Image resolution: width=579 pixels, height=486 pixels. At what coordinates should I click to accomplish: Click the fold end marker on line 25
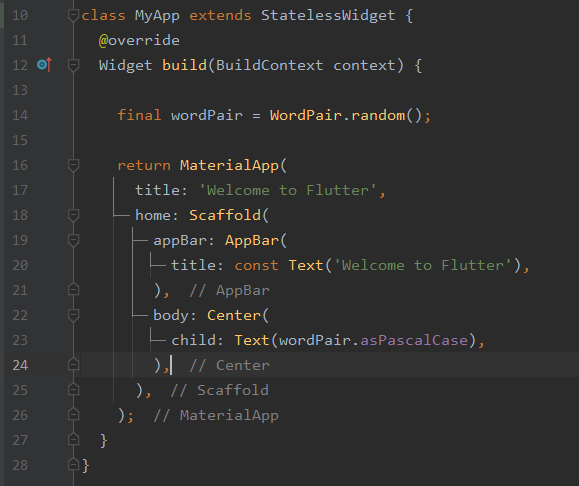[73, 390]
